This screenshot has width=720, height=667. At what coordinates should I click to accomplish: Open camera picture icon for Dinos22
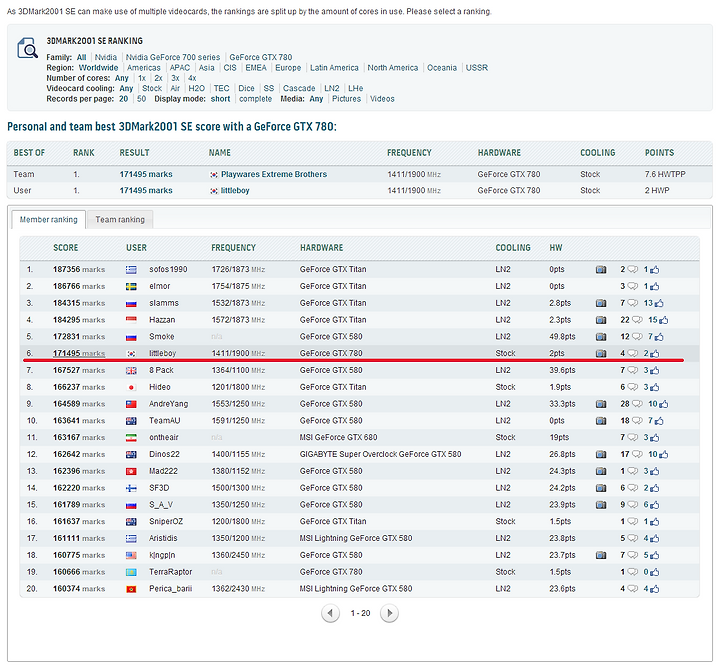click(601, 454)
